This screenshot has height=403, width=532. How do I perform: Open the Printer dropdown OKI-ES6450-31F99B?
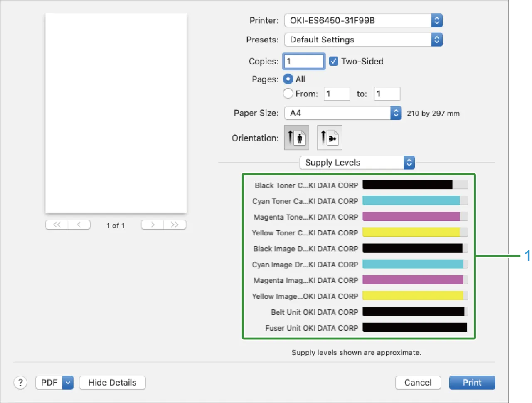coord(363,20)
